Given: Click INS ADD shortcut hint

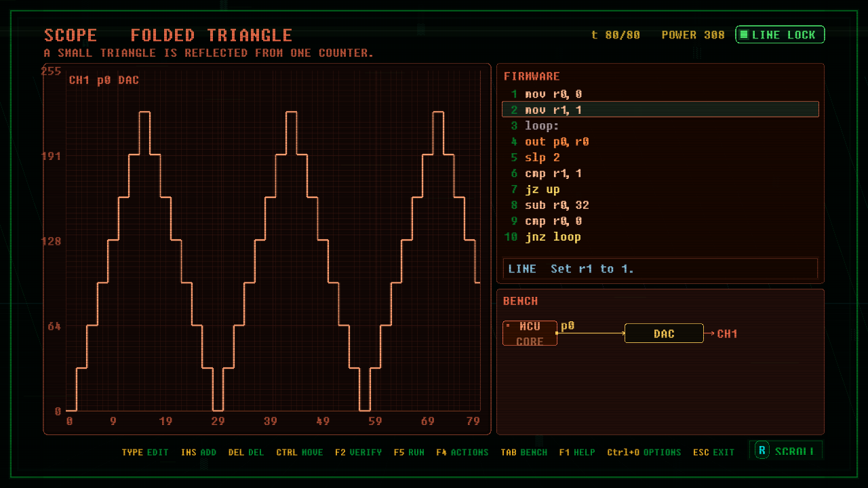Looking at the screenshot, I should tap(199, 452).
